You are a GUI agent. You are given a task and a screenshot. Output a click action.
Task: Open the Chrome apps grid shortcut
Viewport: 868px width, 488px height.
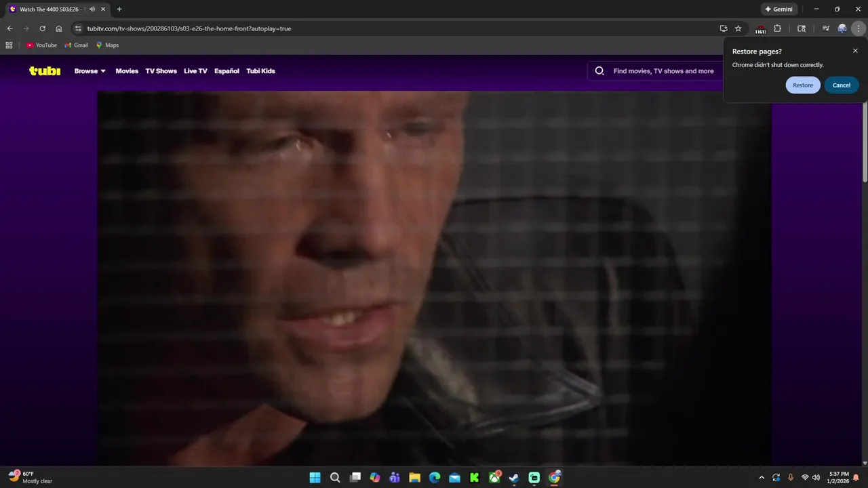9,45
